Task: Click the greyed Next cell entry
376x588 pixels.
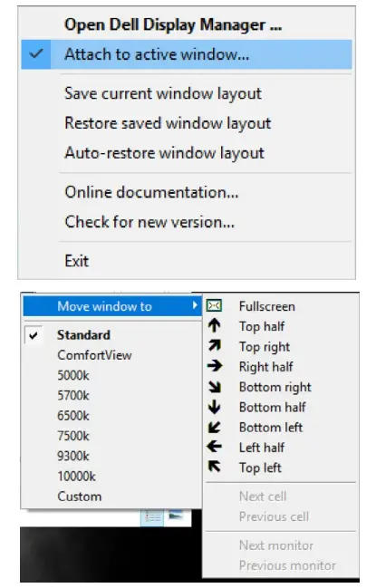Action: click(263, 496)
